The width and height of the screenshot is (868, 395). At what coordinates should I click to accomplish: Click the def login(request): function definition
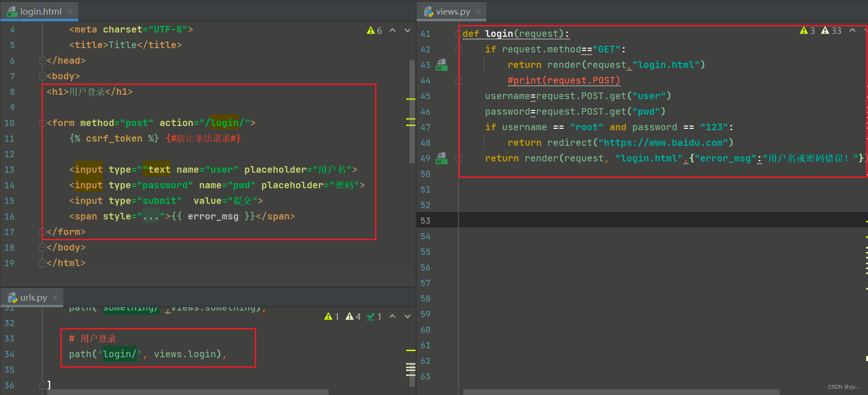[x=516, y=34]
